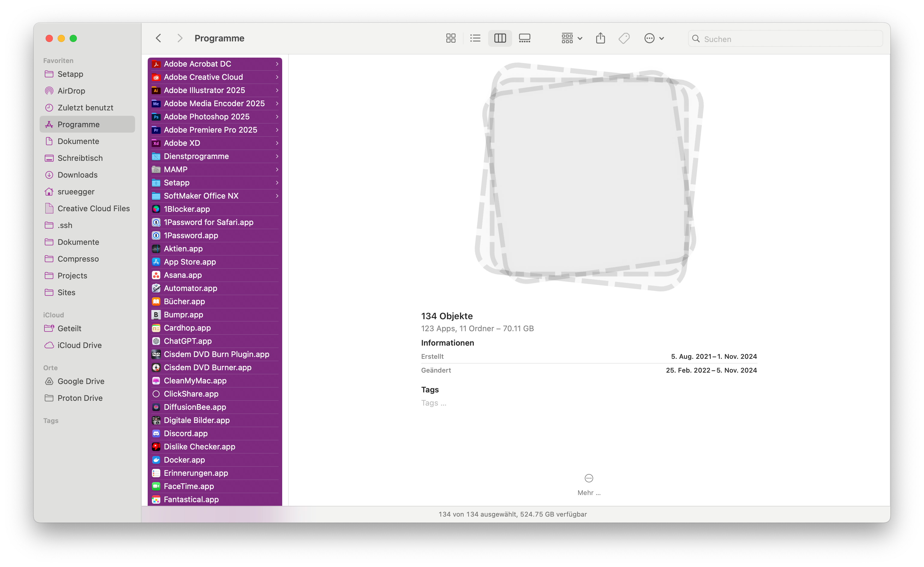924x567 pixels.
Task: Open Google Drive under Orte
Action: click(x=87, y=381)
